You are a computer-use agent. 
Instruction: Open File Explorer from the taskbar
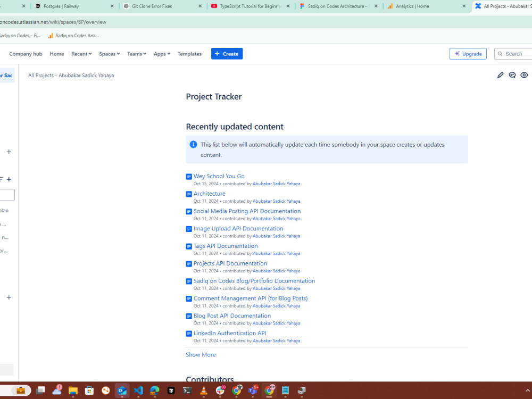point(73,390)
